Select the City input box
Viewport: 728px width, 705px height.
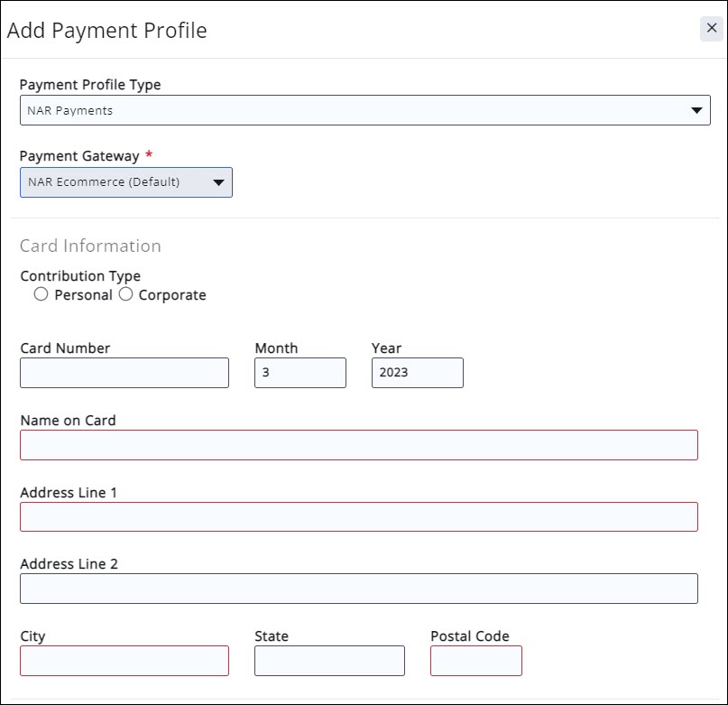(x=124, y=661)
